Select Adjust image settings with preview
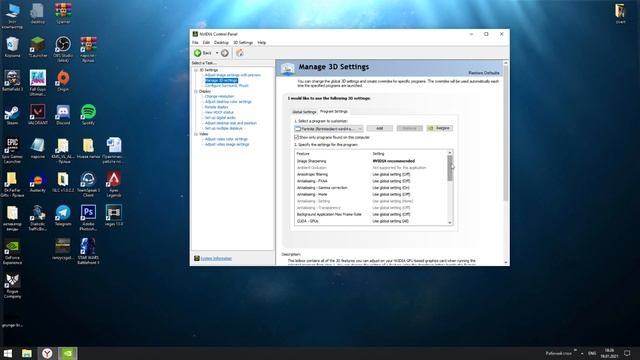This screenshot has height=360, width=640. (x=233, y=75)
